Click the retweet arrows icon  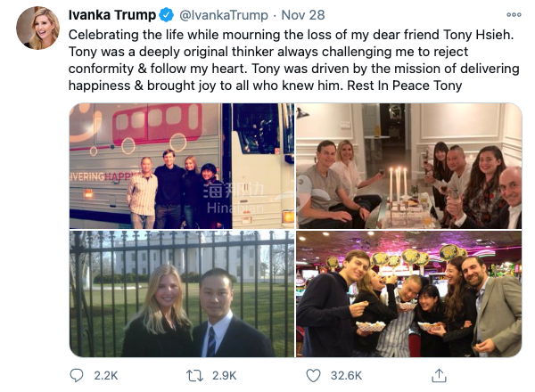(x=194, y=376)
